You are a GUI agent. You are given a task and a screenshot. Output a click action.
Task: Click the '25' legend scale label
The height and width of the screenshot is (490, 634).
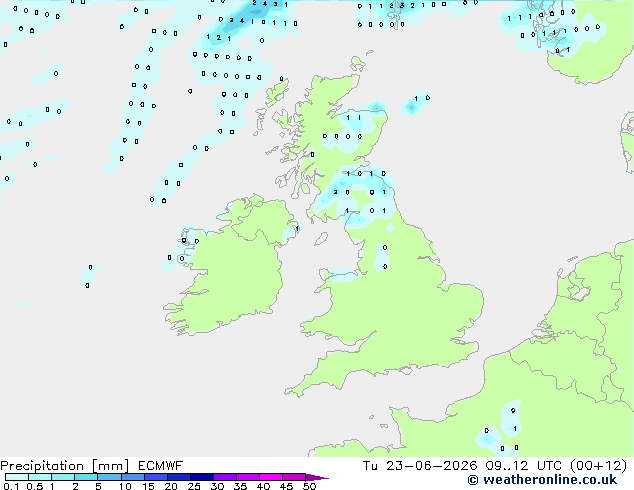(x=194, y=486)
